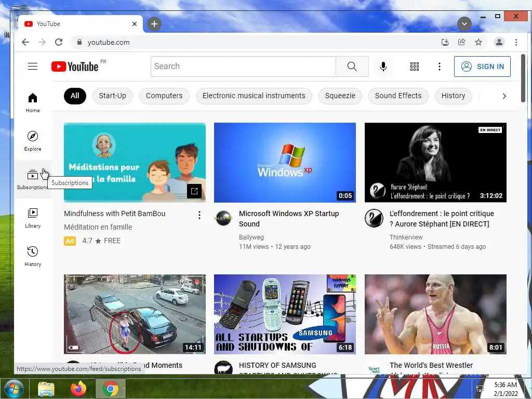532x399 pixels.
Task: Open Mindfulness with Petit BamBou link
Action: [x=115, y=214]
